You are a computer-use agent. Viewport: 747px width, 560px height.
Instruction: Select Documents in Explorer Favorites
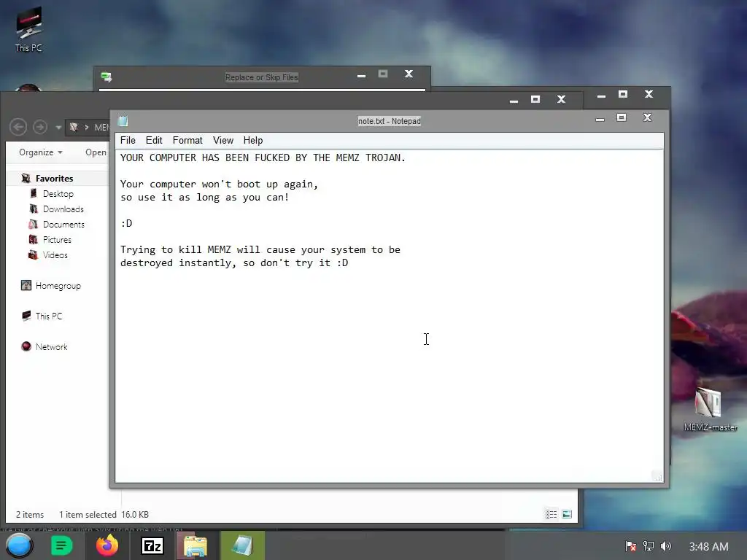tap(63, 225)
